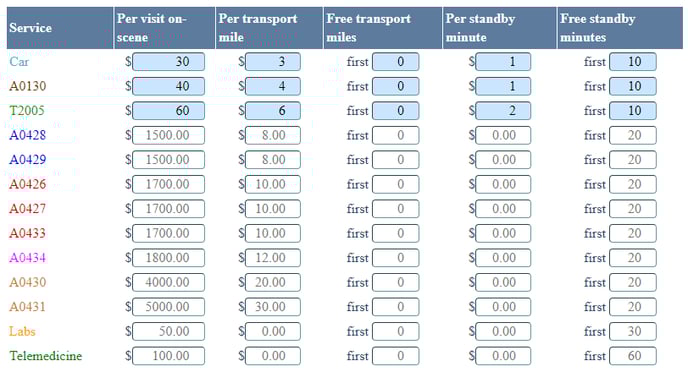Screen dimensions: 688x372
Task: Click the Labs service link
Action: coord(22,331)
